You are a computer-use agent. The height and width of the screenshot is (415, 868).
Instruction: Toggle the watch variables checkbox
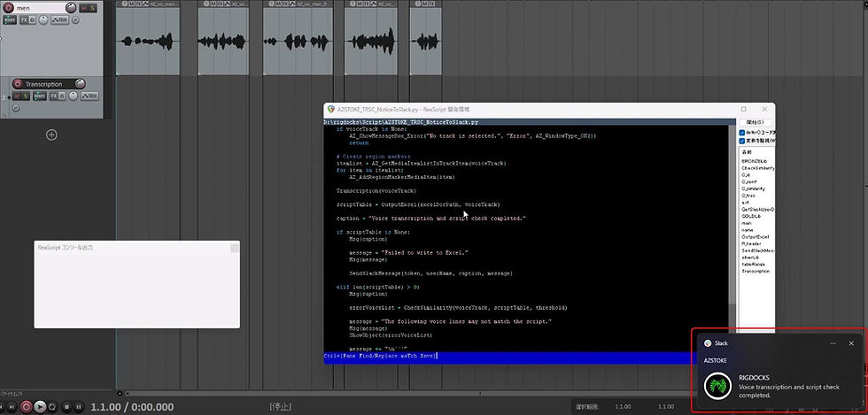743,141
